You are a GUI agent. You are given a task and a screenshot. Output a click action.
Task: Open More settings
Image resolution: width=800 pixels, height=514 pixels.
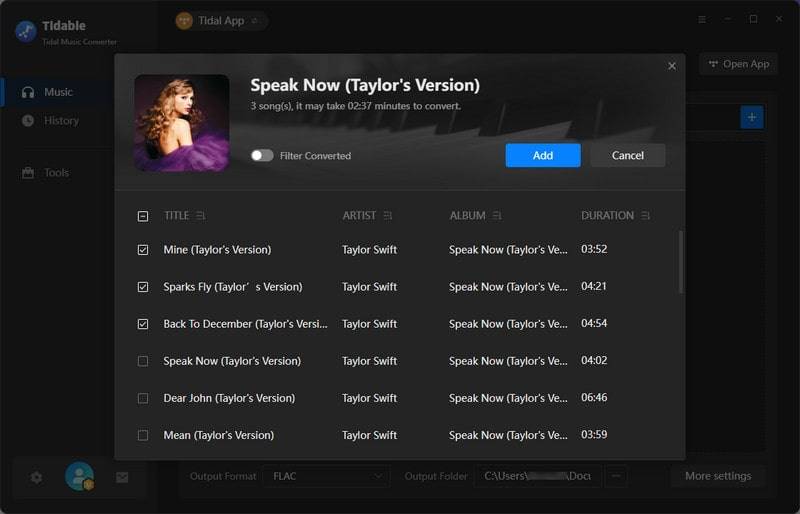click(x=718, y=476)
